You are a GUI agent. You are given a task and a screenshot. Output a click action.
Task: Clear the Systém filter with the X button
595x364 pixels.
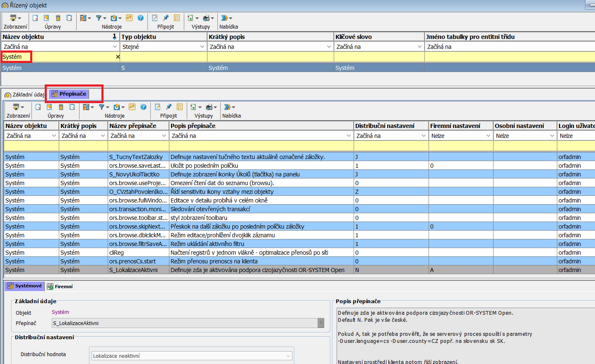pyautogui.click(x=118, y=57)
